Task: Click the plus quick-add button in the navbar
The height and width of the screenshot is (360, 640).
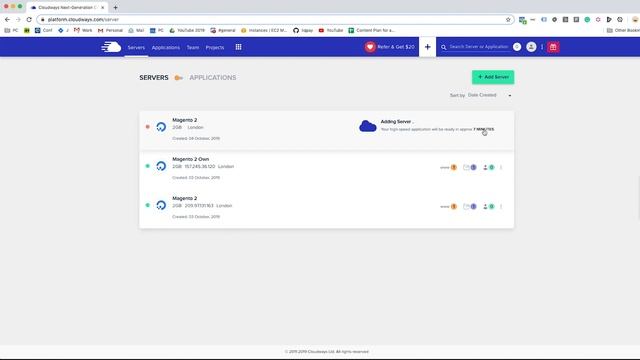Action: (427, 47)
